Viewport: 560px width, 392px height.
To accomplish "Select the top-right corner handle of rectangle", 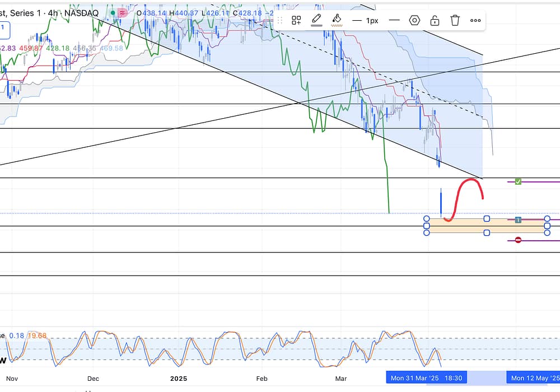I will point(547,219).
